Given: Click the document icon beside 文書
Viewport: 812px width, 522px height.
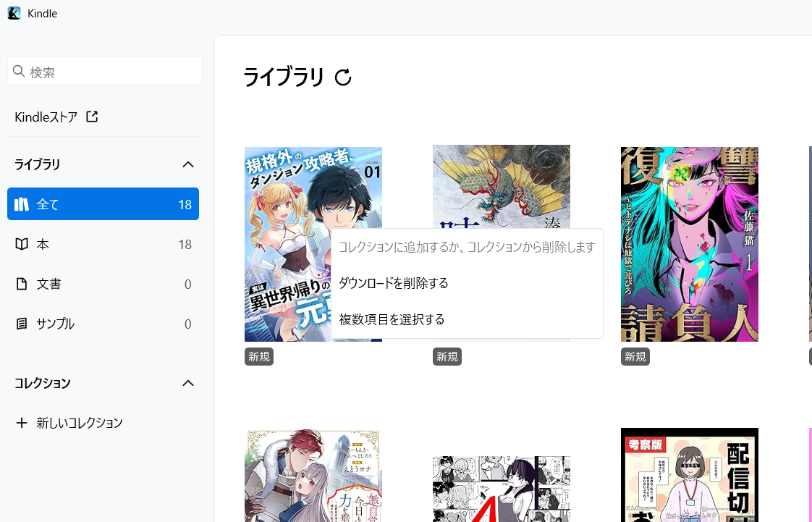Looking at the screenshot, I should coord(21,284).
